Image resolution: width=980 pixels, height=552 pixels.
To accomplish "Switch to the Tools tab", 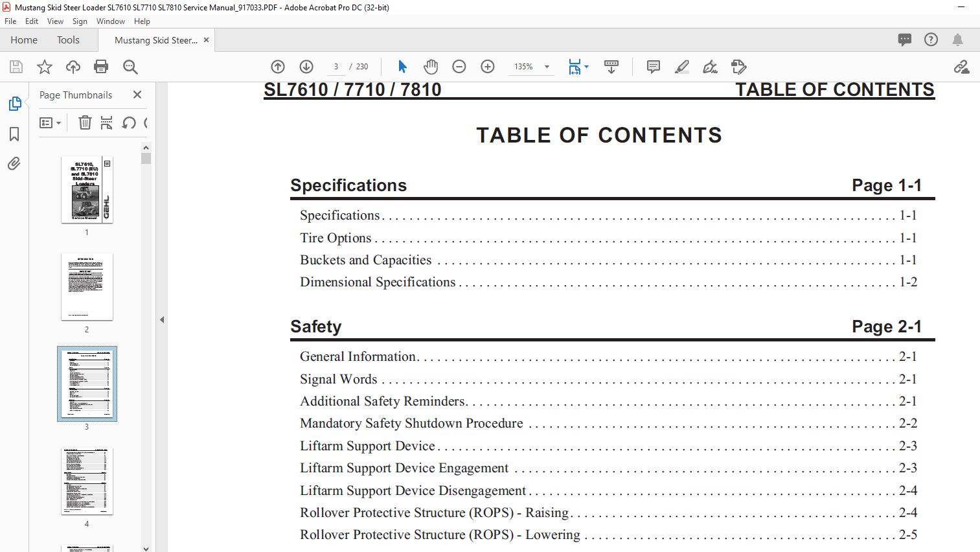I will (x=68, y=40).
